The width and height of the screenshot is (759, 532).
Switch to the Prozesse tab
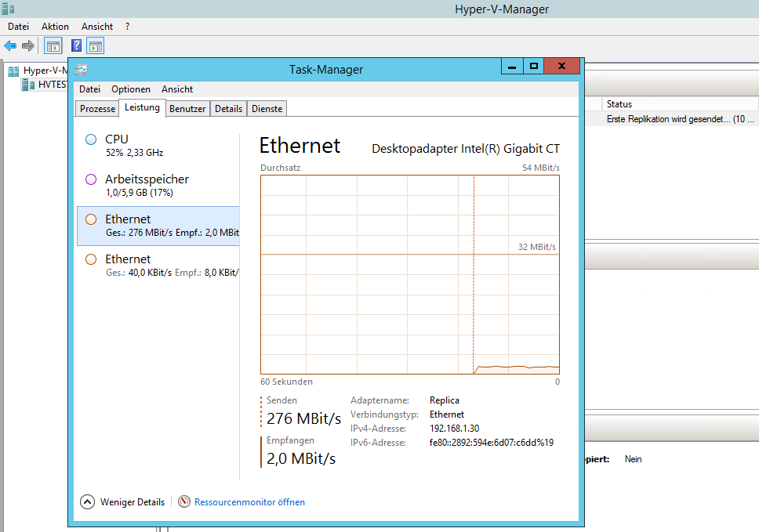pos(97,109)
